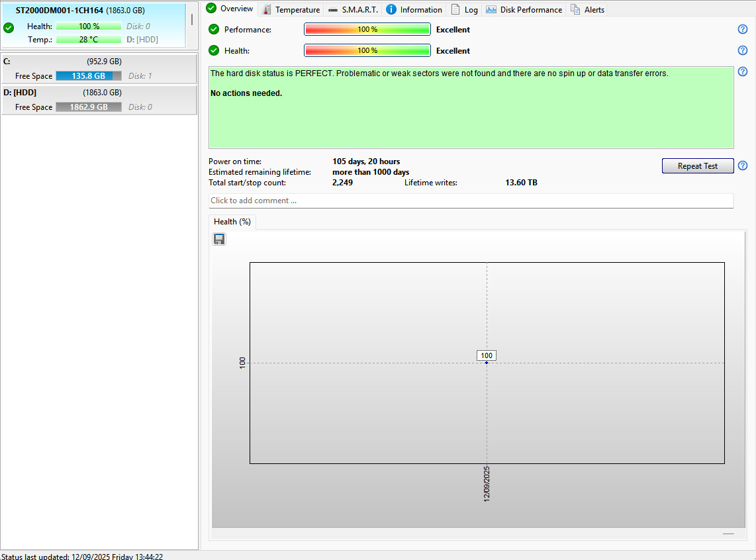
Task: Click the Temp 28 °C bar
Action: 89,40
